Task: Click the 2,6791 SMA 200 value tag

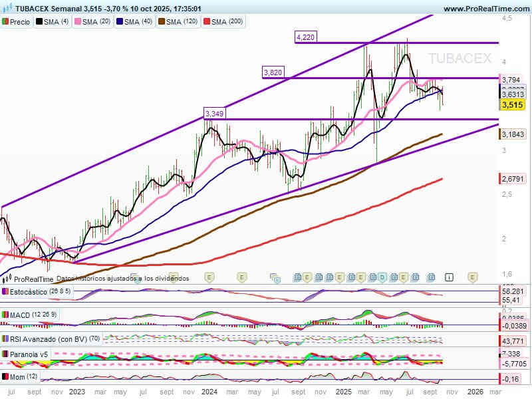Action: pyautogui.click(x=512, y=179)
